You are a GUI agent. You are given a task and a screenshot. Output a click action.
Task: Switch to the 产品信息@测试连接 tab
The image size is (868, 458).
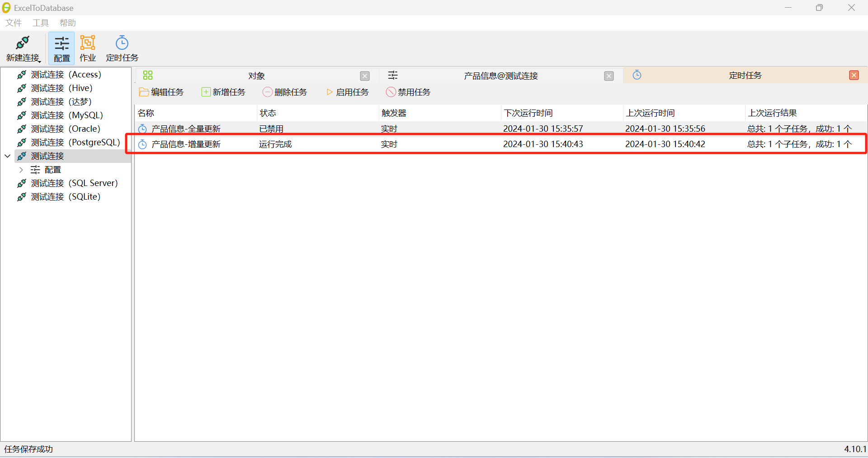500,76
